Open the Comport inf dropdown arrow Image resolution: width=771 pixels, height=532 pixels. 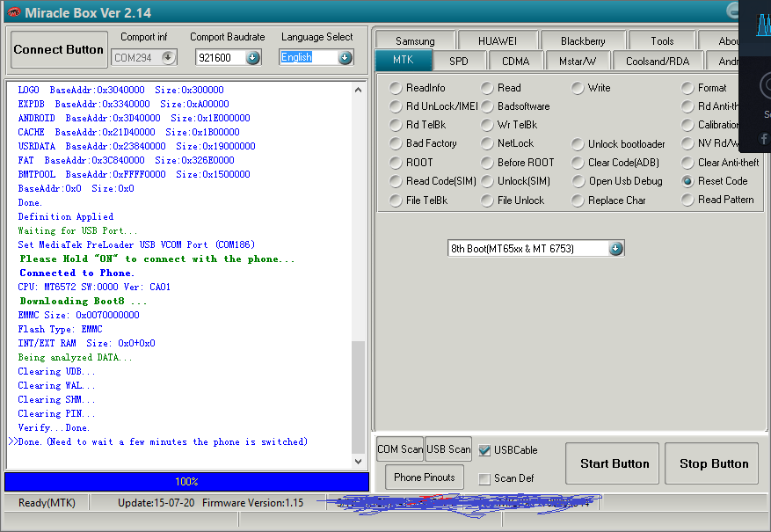pos(168,57)
